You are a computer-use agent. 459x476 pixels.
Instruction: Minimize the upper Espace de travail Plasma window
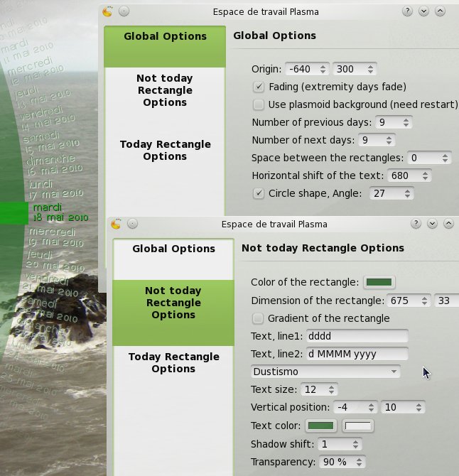click(x=423, y=11)
